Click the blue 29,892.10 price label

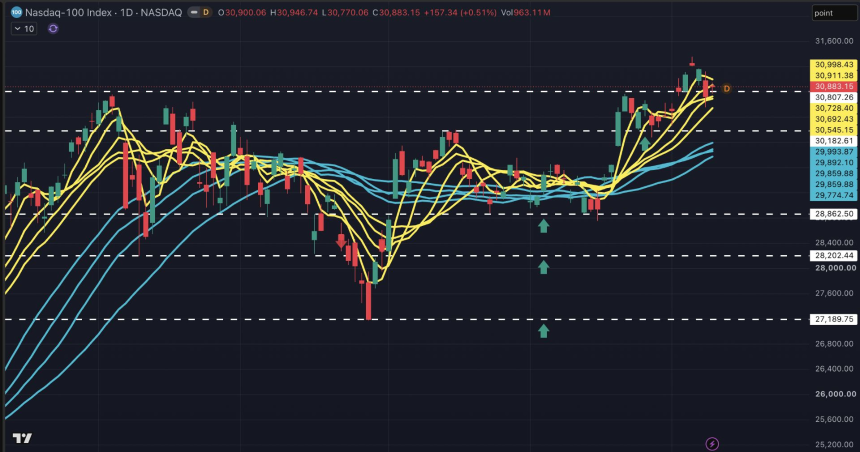tap(833, 162)
